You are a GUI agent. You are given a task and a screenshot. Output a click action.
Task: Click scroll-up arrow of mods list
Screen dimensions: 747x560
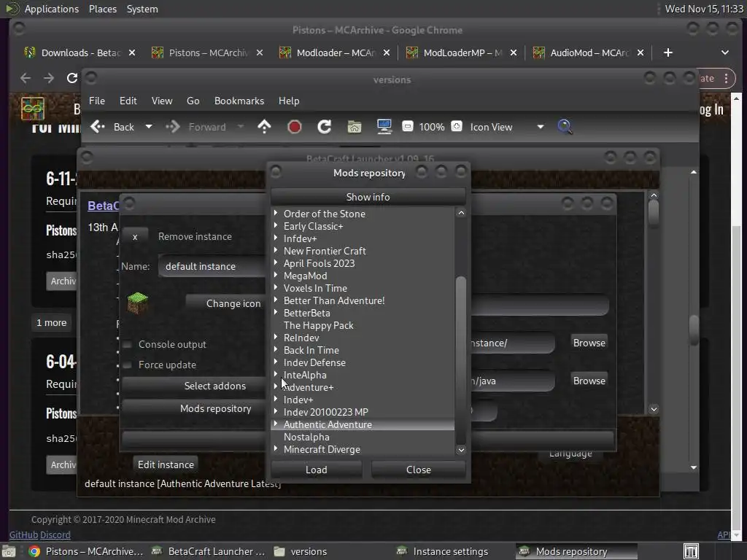(x=461, y=213)
